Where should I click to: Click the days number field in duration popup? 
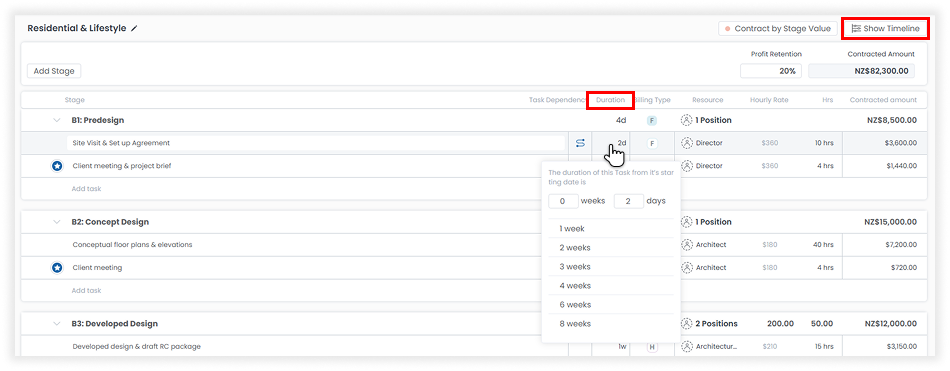[x=628, y=201]
